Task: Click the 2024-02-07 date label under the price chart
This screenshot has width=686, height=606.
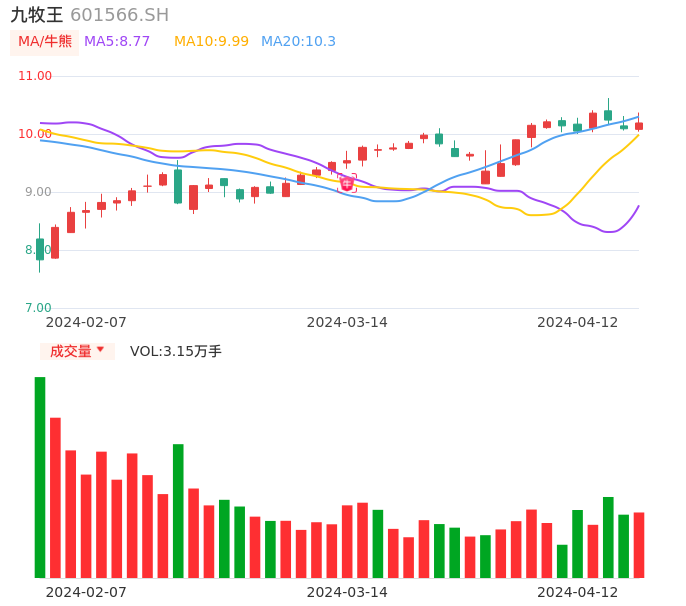Action: coord(86,322)
